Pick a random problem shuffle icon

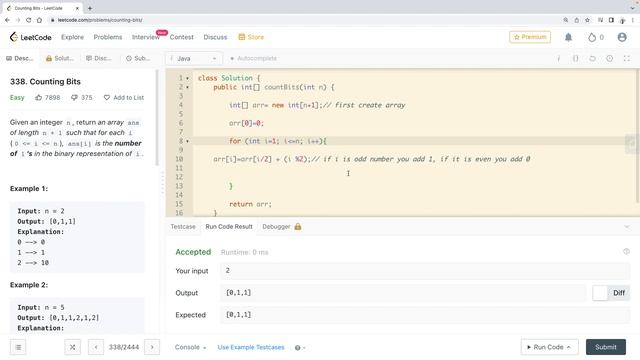tap(72, 347)
